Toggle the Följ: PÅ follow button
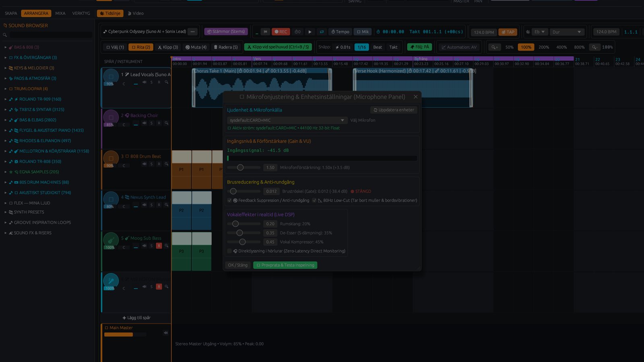The image size is (644, 362). (x=419, y=47)
